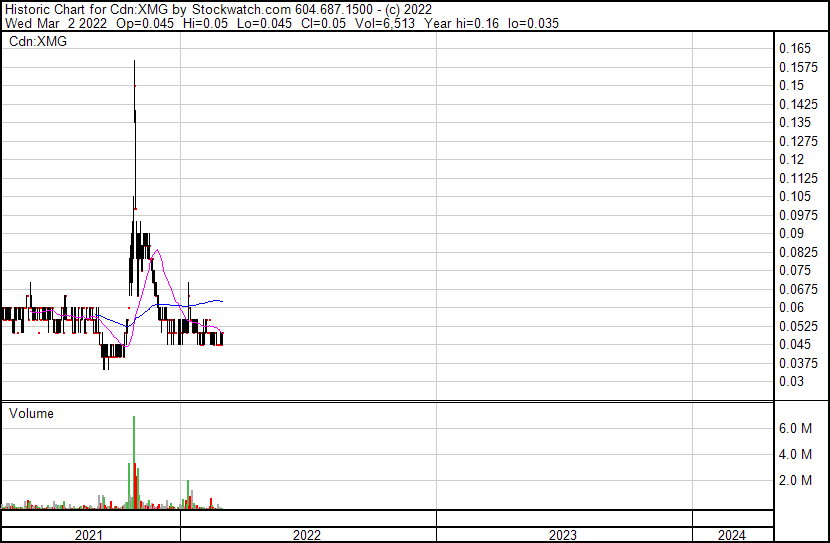Click the 6.0 M volume axis label
Viewport: 830px width, 543px height.
795,428
